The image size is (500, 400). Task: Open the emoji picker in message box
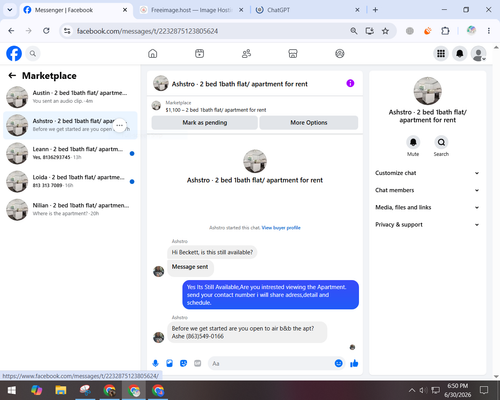coord(338,363)
